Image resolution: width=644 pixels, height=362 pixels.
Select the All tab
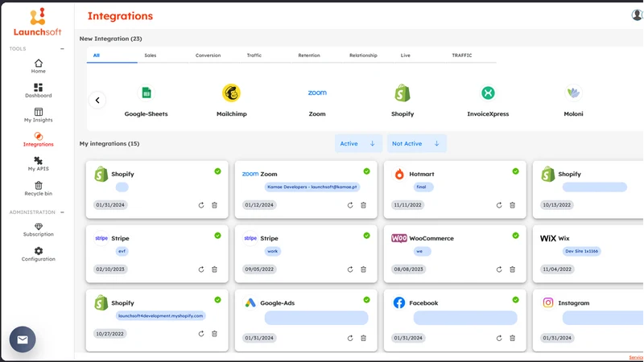tap(112, 56)
